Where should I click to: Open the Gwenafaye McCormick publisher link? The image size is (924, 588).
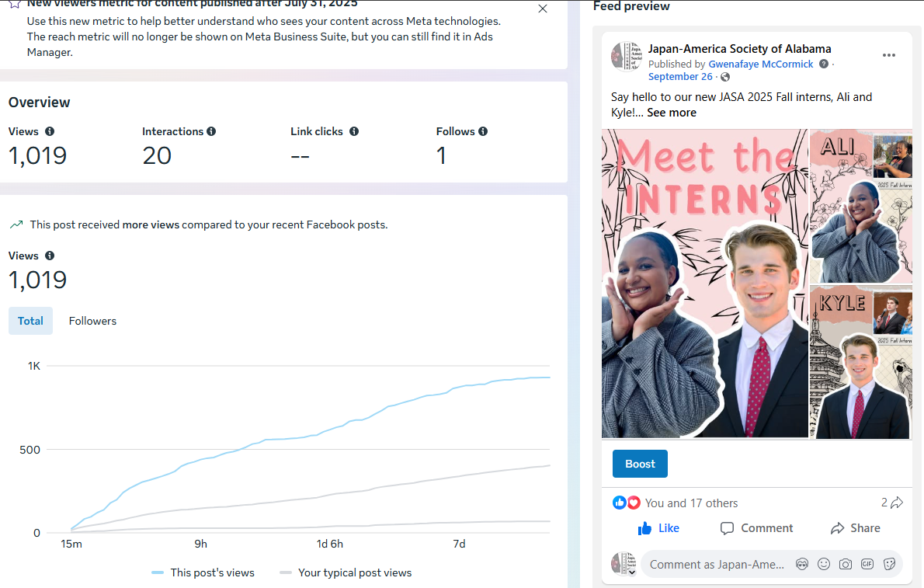coord(761,64)
